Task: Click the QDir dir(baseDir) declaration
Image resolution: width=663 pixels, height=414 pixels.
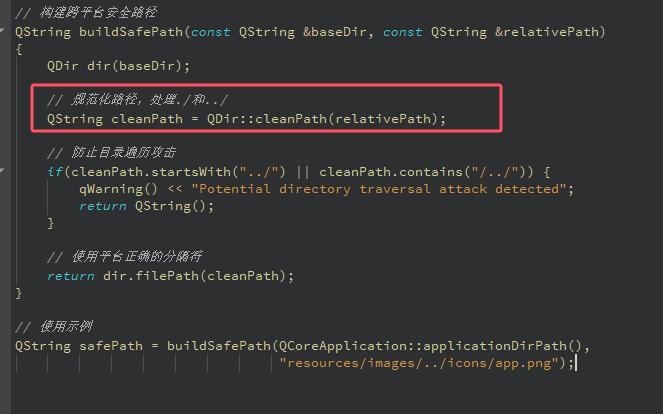Action: pyautogui.click(x=118, y=66)
